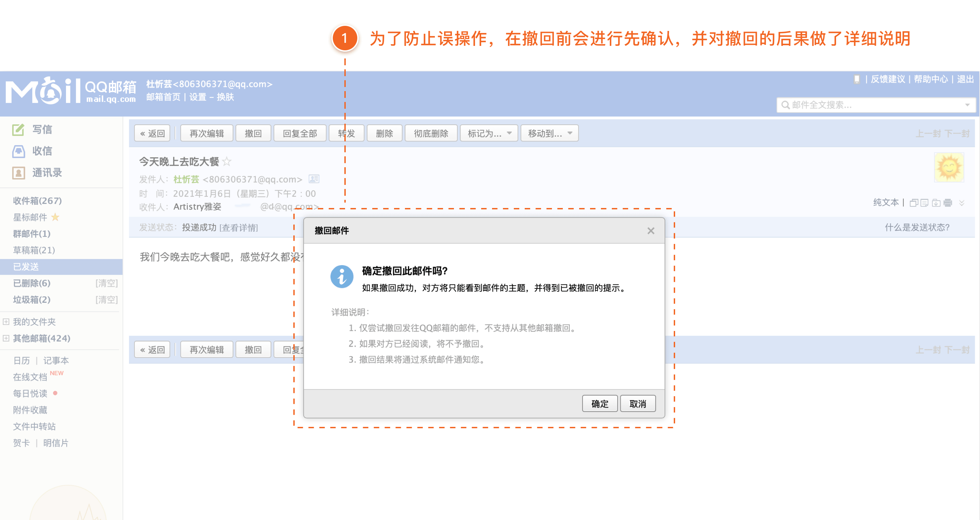Click the print mail printer icon
This screenshot has width=980, height=520.
click(948, 203)
